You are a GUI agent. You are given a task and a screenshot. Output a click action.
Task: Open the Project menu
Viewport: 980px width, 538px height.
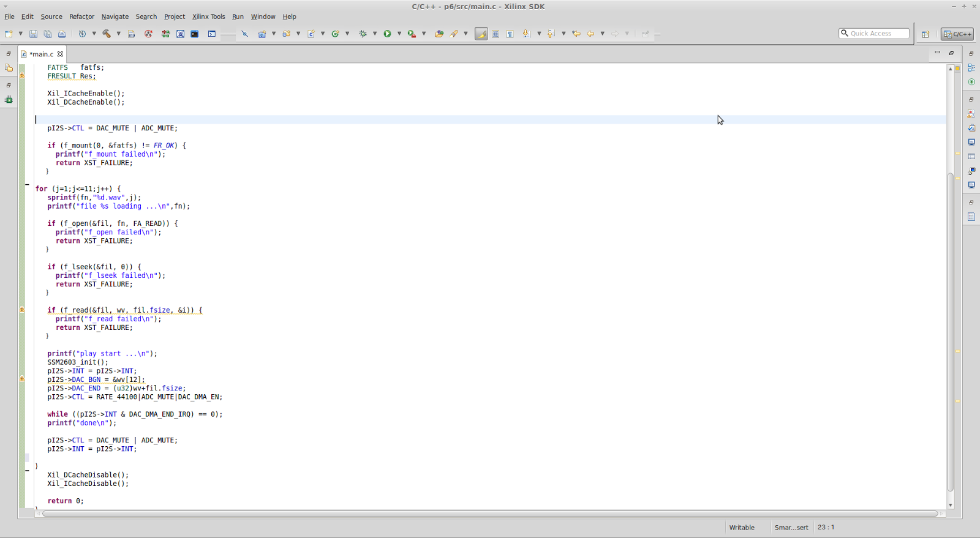tap(175, 17)
